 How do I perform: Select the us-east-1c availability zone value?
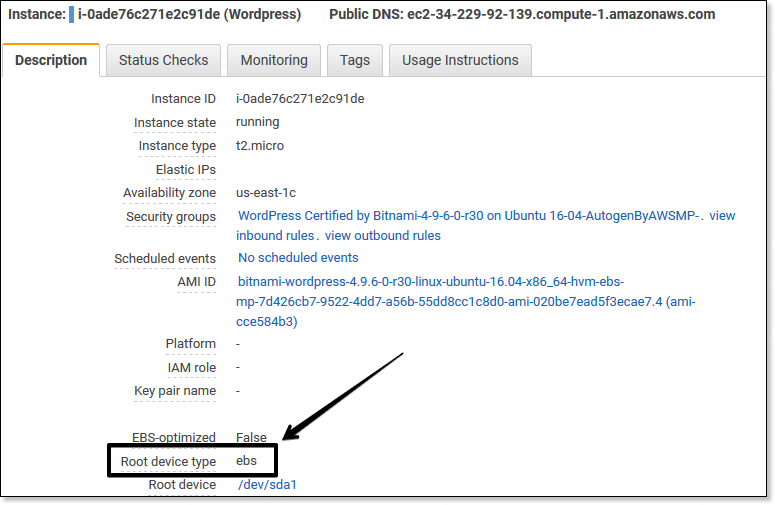[x=266, y=193]
